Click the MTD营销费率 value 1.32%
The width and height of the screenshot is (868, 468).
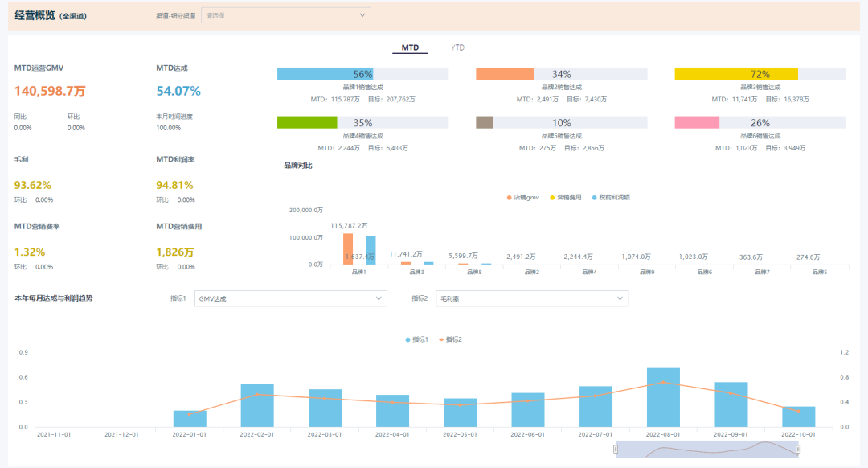[30, 252]
